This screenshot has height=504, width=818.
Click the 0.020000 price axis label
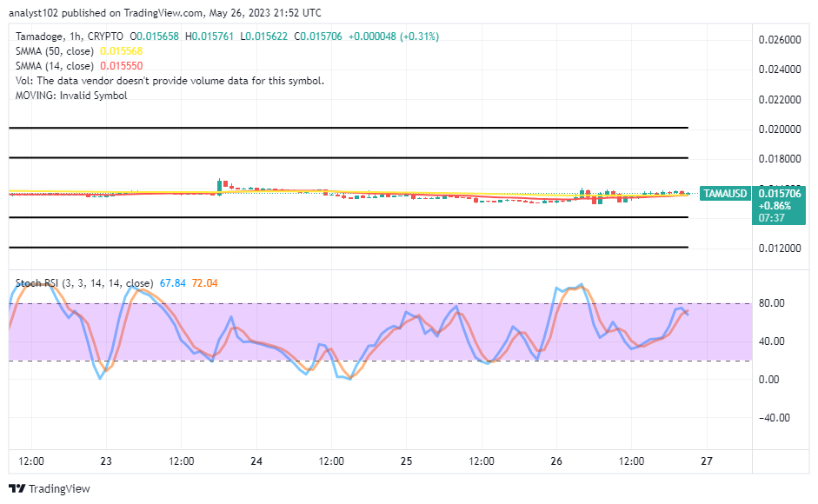(780, 129)
